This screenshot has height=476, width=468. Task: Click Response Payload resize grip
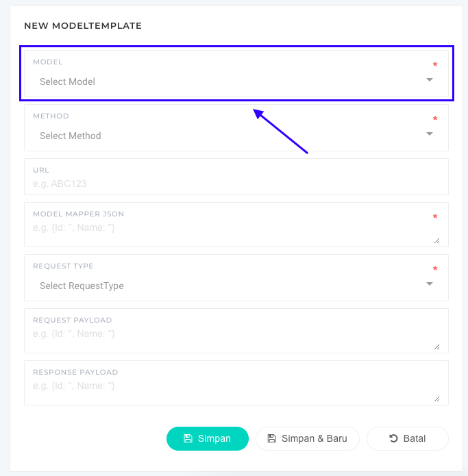[436, 399]
